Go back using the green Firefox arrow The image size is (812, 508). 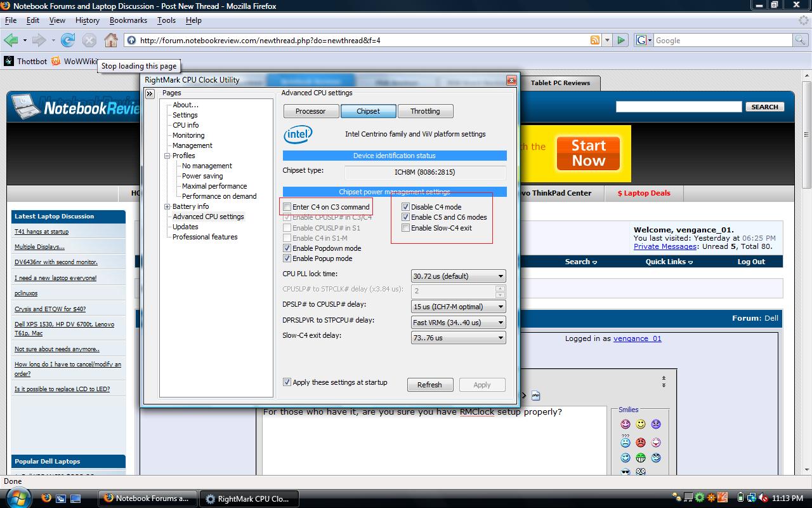coord(11,40)
